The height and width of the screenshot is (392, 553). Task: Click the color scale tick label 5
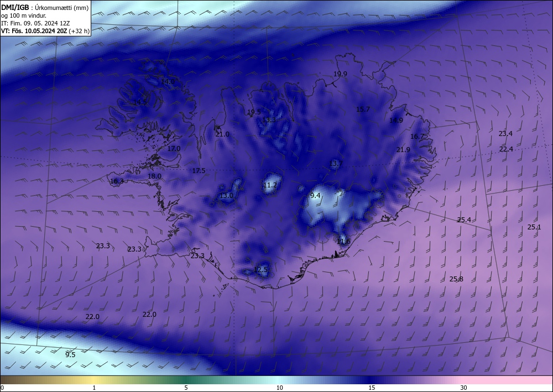pos(186,388)
